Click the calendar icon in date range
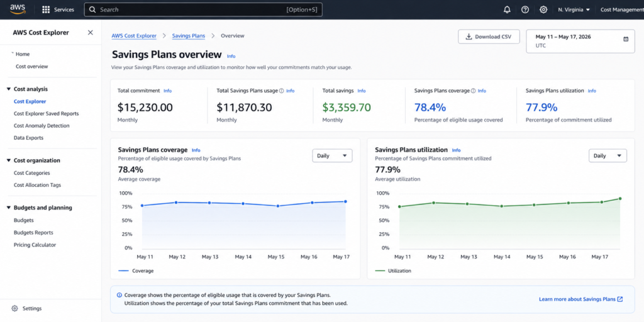 (626, 39)
